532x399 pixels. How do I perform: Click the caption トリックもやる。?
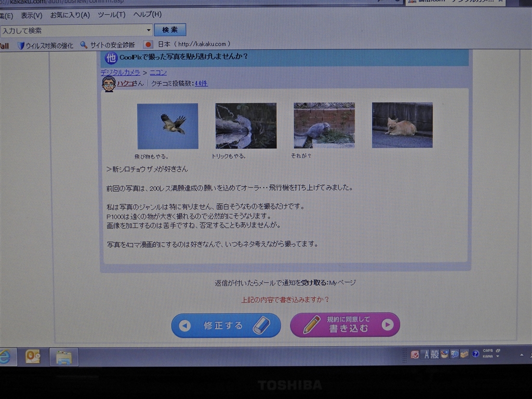(x=229, y=156)
